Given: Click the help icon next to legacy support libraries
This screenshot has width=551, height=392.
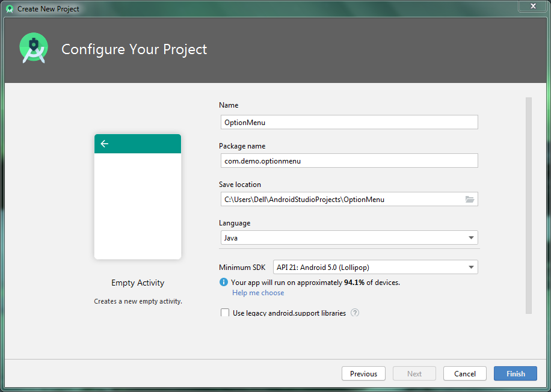Looking at the screenshot, I should (x=354, y=313).
